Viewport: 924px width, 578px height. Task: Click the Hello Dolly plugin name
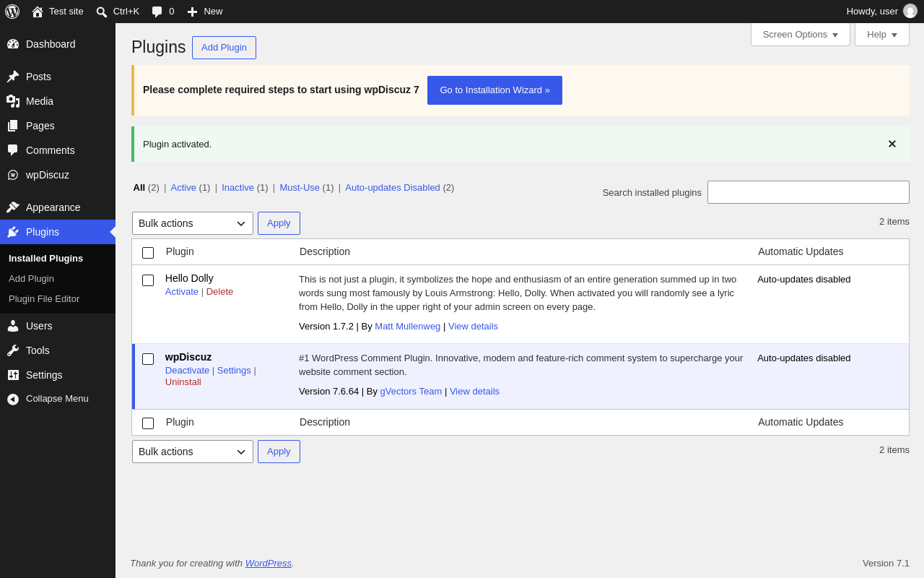click(189, 278)
